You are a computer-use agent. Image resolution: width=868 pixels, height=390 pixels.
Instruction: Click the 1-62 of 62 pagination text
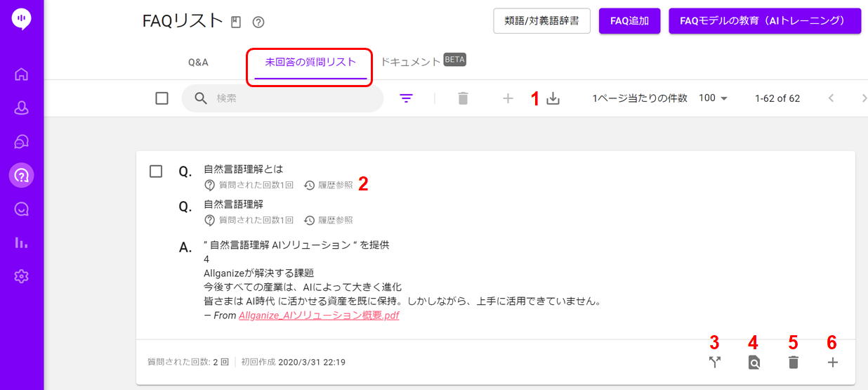tap(777, 98)
